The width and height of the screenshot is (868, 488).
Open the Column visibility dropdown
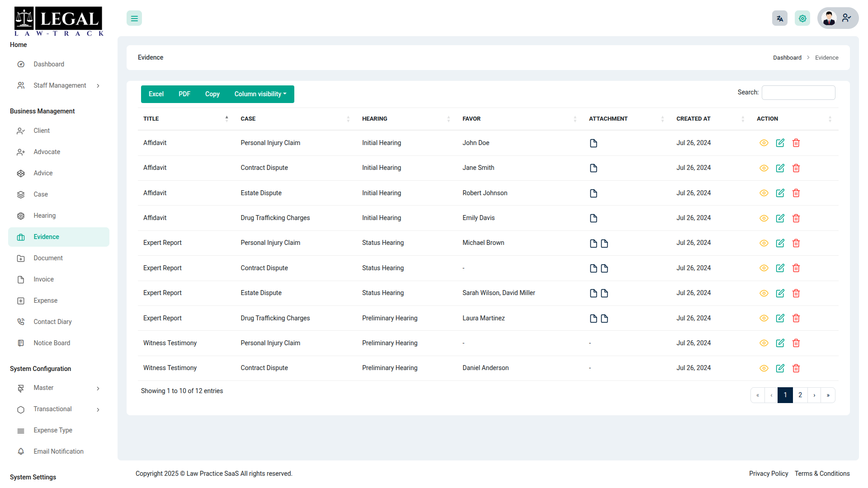click(x=260, y=94)
